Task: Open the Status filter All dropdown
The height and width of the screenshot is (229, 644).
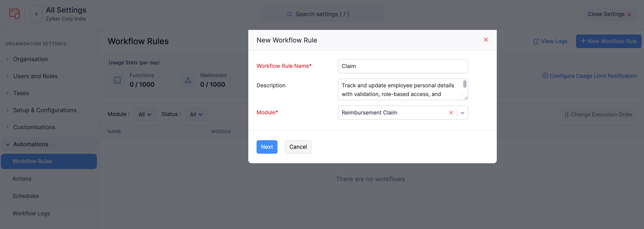Action: 196,114
